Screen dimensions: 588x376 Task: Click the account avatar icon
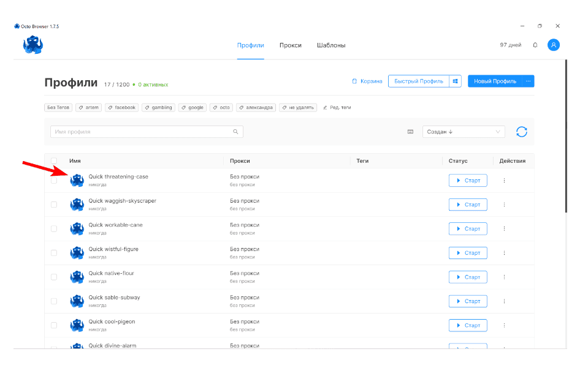point(553,45)
